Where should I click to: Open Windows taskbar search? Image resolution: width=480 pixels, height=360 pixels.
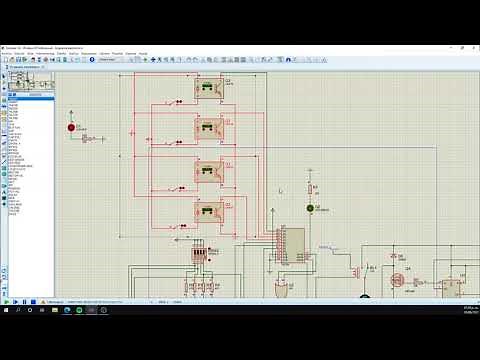coord(18,310)
